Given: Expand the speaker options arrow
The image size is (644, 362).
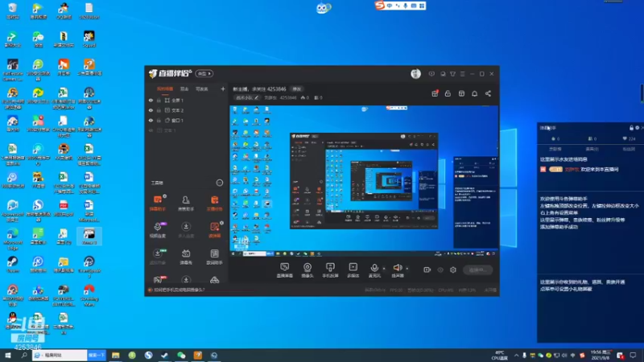Looking at the screenshot, I should pyautogui.click(x=407, y=269).
